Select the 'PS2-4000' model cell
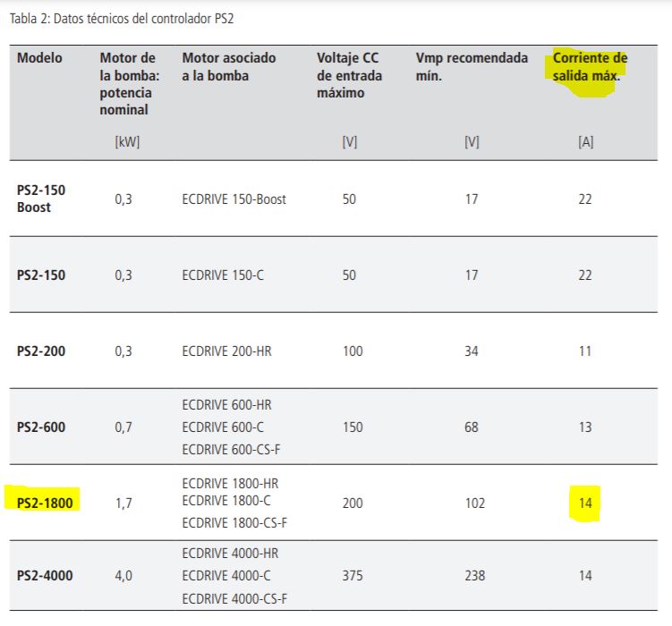The image size is (672, 626). click(x=45, y=576)
